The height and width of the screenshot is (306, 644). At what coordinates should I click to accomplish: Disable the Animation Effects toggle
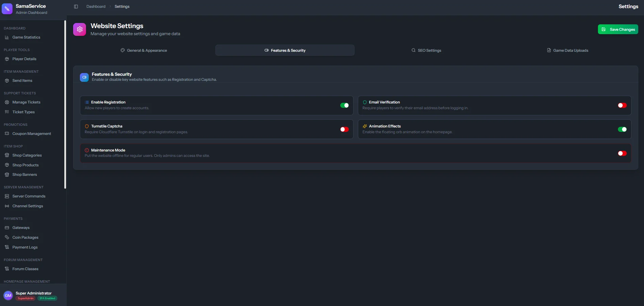pos(622,130)
